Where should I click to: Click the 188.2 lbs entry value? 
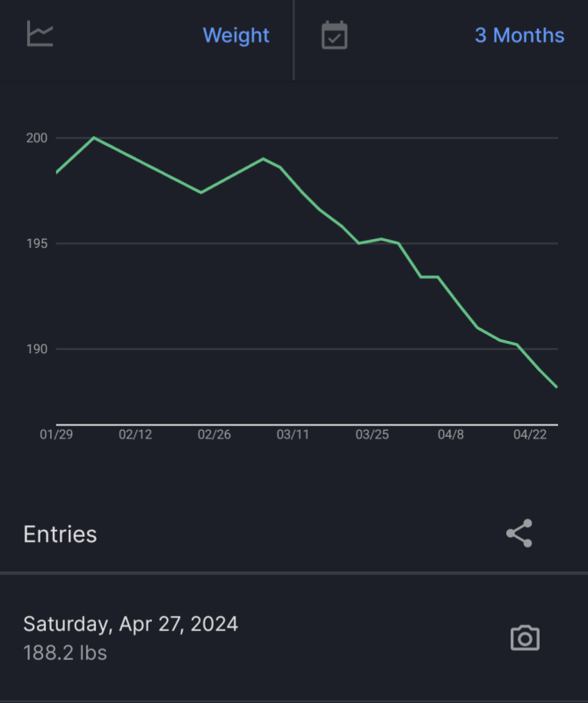(65, 654)
